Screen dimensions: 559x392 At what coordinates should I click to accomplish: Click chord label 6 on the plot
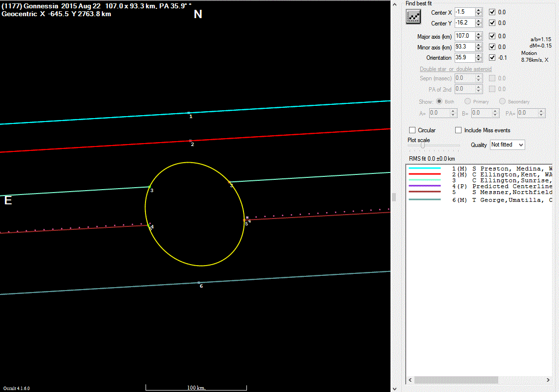pos(201,286)
